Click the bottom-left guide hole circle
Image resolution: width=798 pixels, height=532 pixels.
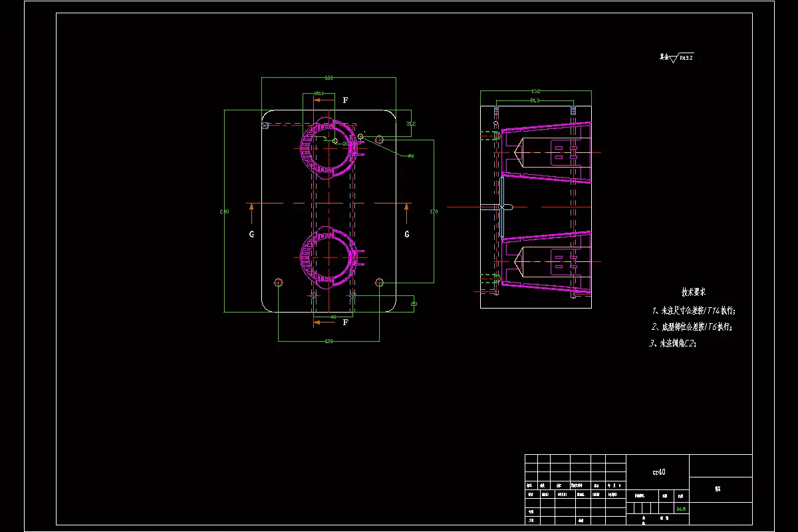[x=278, y=283]
